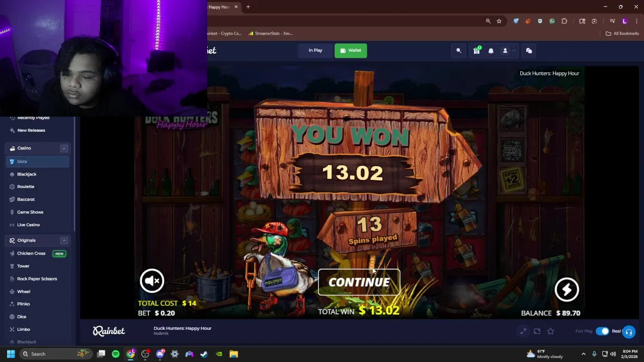Select Baccarat in sidebar
This screenshot has height=362, width=644.
[x=26, y=200]
